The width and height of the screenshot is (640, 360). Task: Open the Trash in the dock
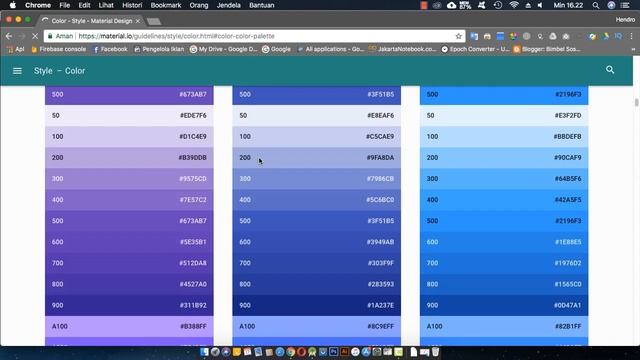pos(436,352)
